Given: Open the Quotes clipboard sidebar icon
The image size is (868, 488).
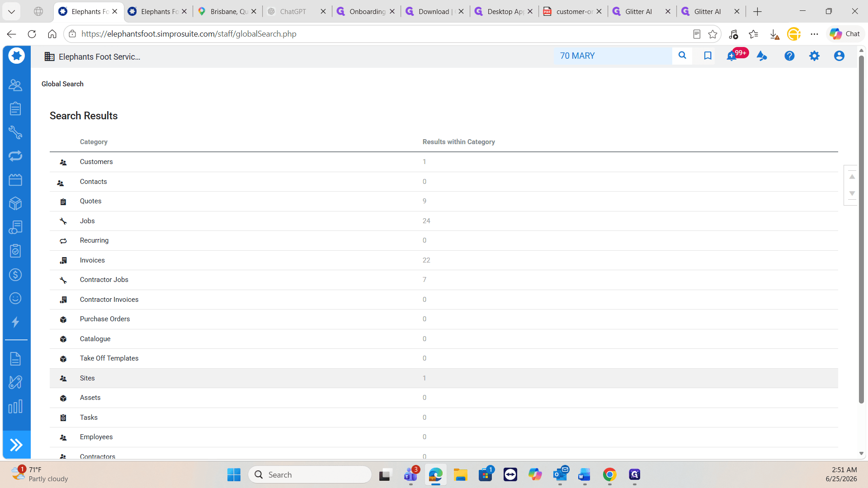Looking at the screenshot, I should coord(15,108).
